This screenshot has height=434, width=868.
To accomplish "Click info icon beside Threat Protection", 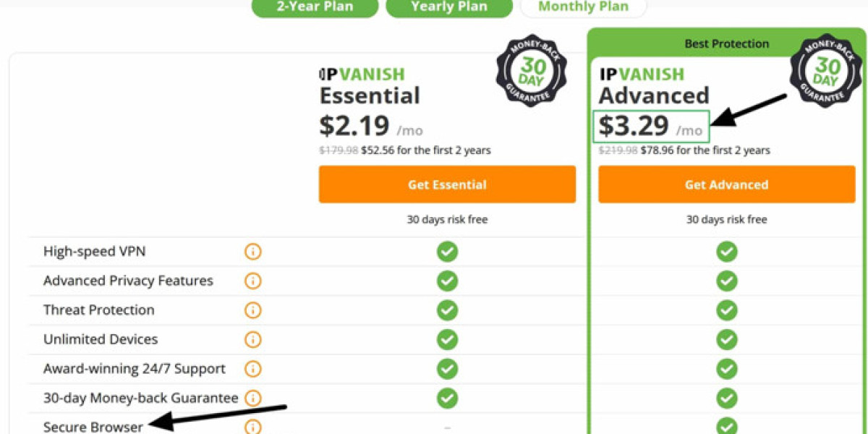I will [252, 310].
